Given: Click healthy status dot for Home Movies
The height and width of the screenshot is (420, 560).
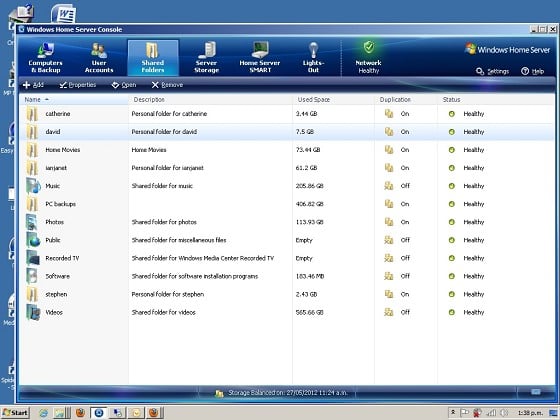Looking at the screenshot, I should (x=452, y=150).
